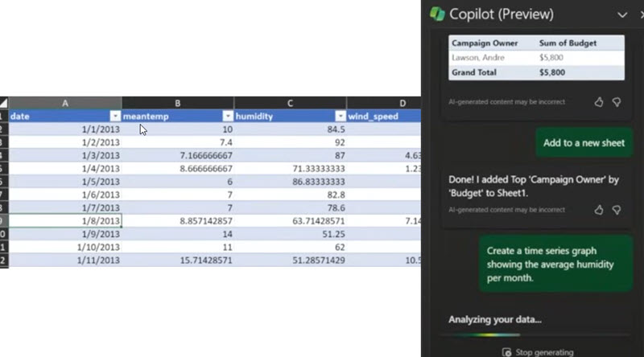
Task: Select humidity cell 51.28571429
Action: click(291, 261)
